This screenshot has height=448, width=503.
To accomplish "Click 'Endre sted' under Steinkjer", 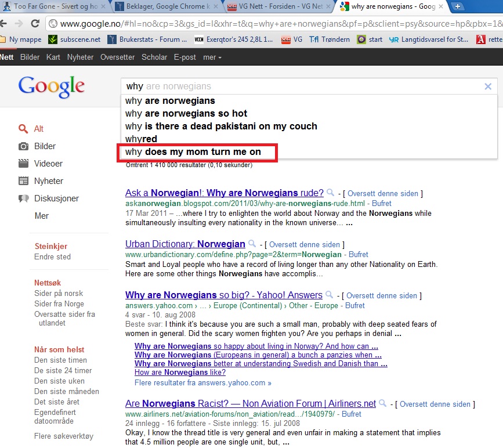I will tap(52, 256).
